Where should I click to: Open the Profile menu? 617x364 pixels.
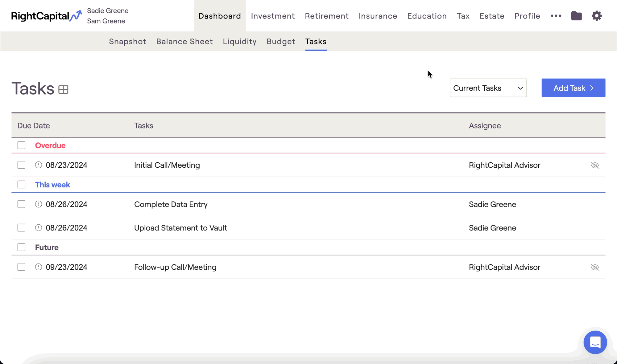click(527, 16)
